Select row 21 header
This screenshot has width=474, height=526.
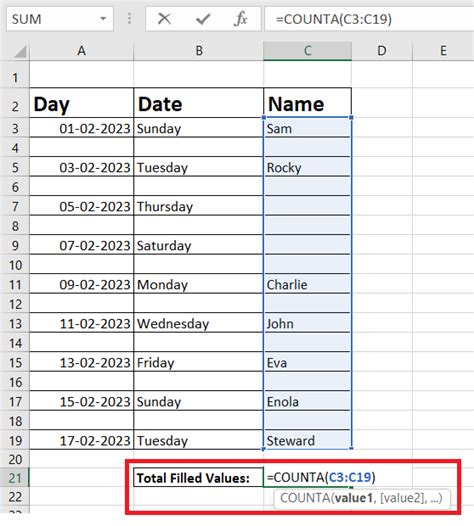click(x=15, y=478)
